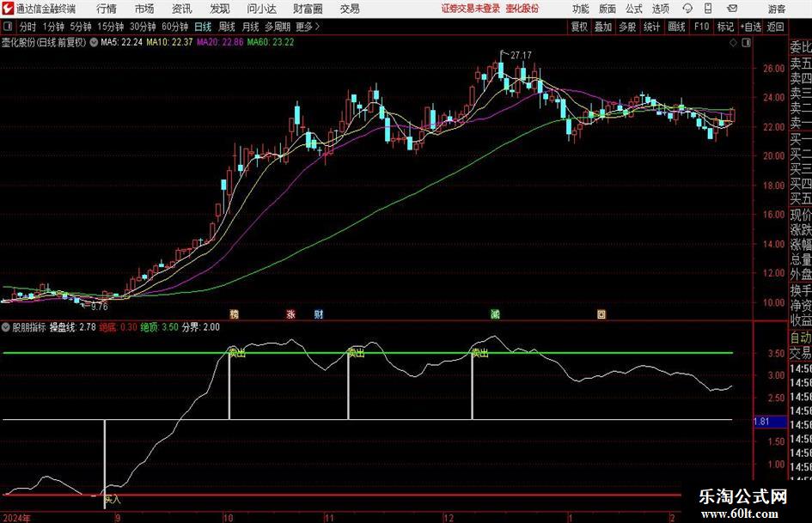This screenshot has height=523, width=812.
Task: Add stock with +自选 button
Action: (x=751, y=27)
